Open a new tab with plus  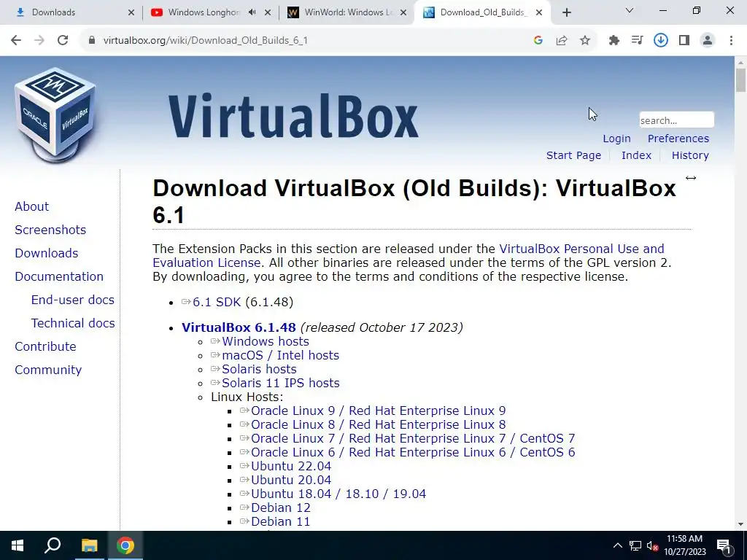(x=566, y=12)
